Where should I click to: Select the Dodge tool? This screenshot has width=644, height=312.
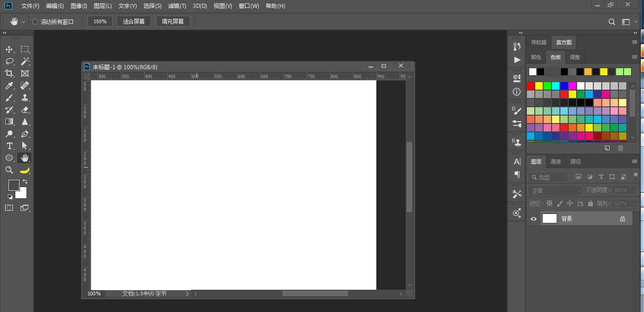pos(9,134)
